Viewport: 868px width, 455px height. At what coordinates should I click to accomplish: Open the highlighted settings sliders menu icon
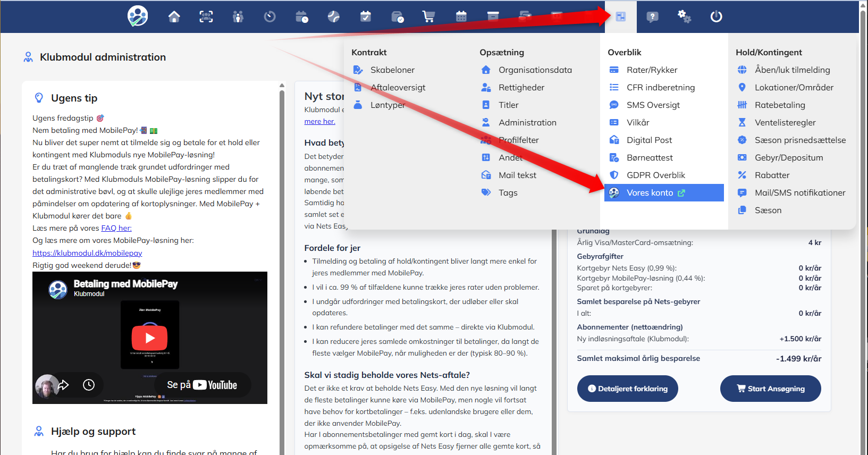pos(621,16)
